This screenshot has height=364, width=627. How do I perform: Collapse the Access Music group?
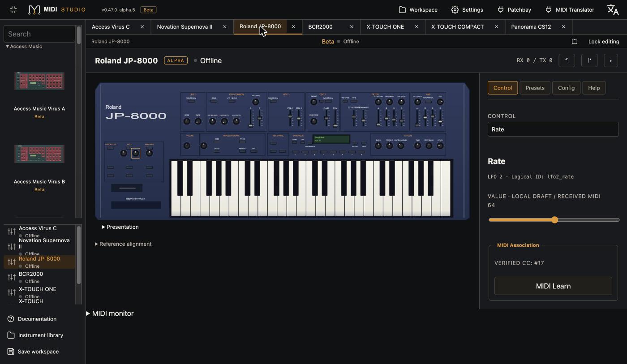pos(24,47)
